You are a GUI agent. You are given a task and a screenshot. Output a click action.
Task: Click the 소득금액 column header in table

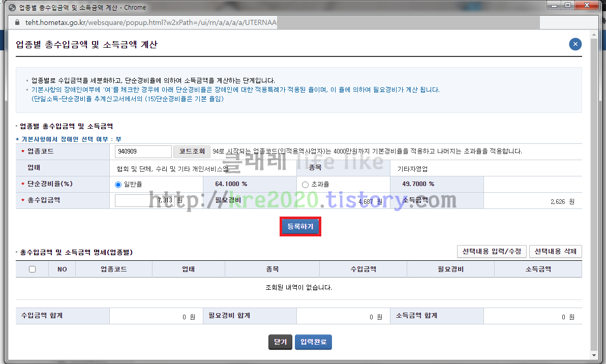click(538, 269)
